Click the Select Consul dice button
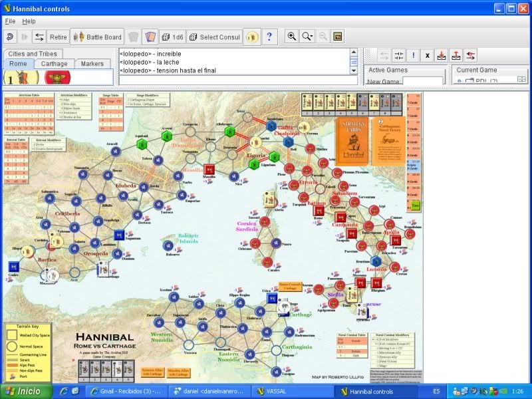 click(214, 37)
